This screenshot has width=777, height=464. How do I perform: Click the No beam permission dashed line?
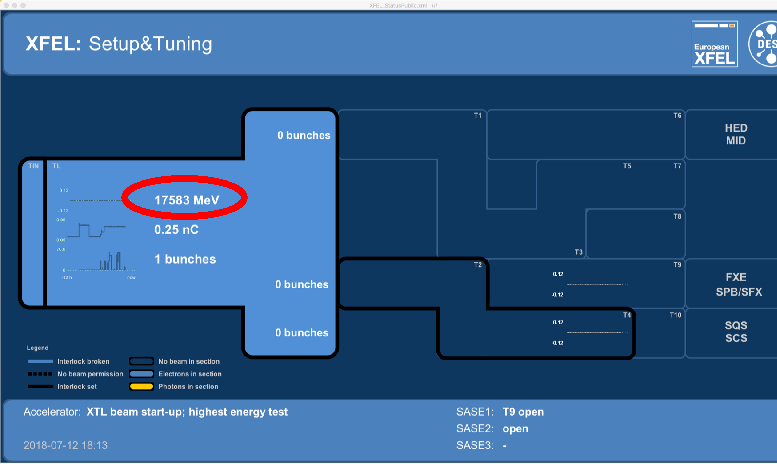[x=40, y=373]
